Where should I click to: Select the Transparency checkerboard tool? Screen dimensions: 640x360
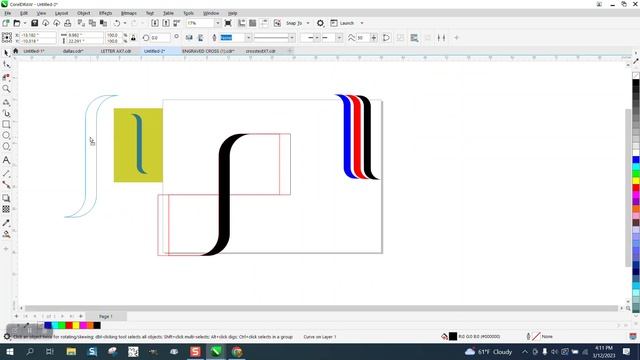click(x=6, y=209)
